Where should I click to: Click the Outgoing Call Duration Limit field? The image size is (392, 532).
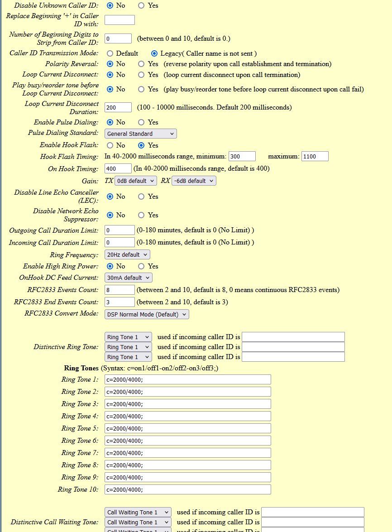point(120,230)
